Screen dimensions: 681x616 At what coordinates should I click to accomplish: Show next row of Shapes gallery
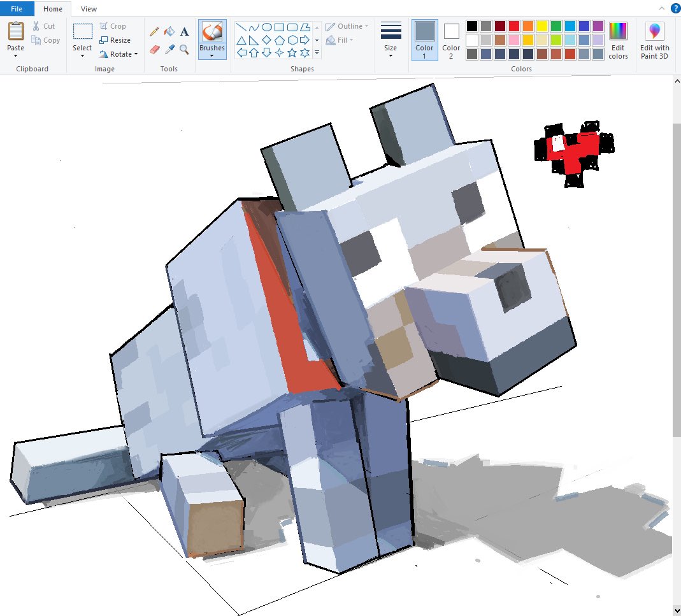pos(317,40)
